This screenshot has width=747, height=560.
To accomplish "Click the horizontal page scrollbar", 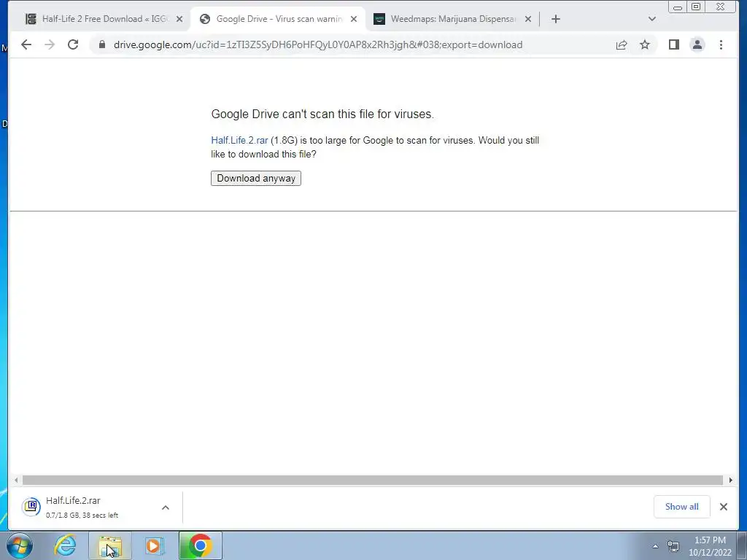I will click(x=373, y=480).
